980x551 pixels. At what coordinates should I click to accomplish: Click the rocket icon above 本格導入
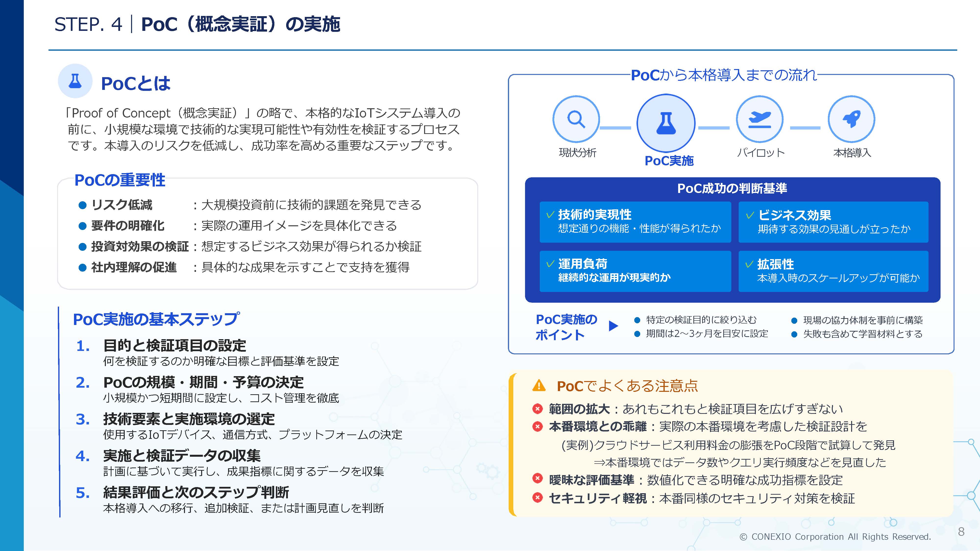point(851,120)
